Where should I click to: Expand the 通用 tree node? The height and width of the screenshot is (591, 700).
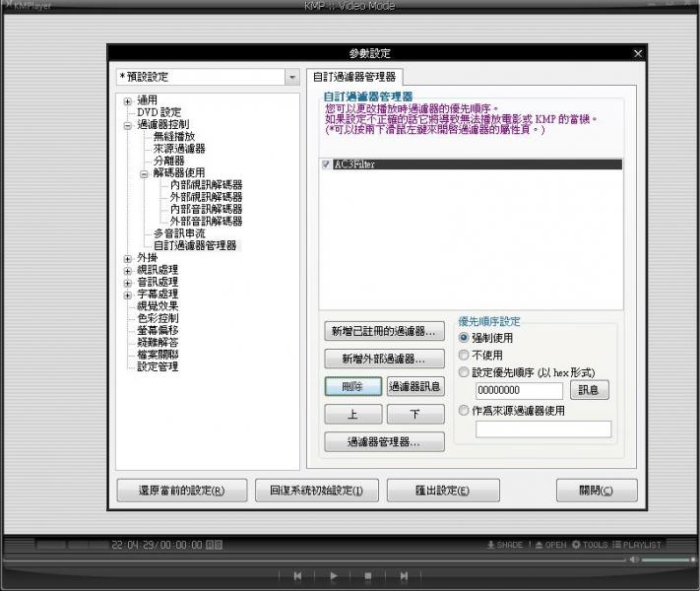tap(128, 101)
